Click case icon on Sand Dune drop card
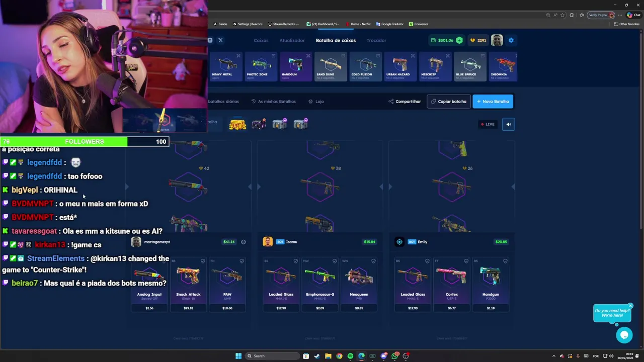 click(x=343, y=56)
